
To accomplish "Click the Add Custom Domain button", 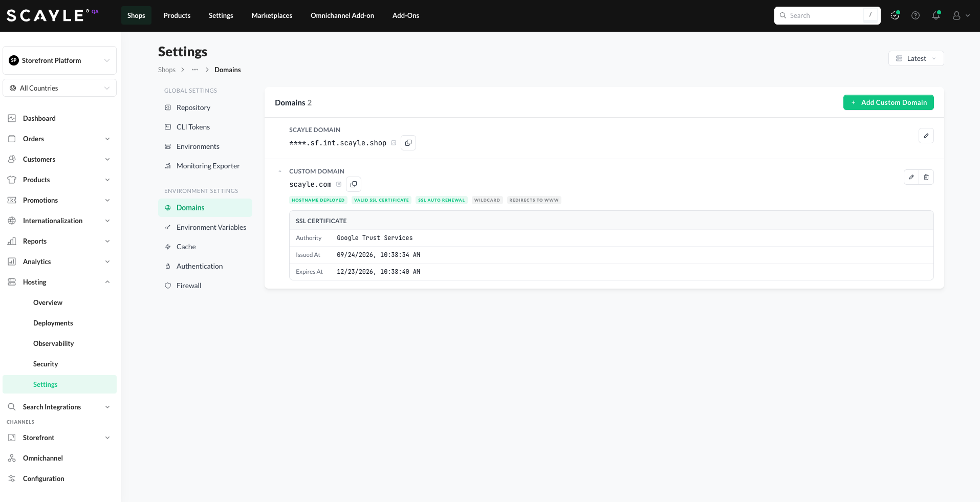I will (888, 102).
